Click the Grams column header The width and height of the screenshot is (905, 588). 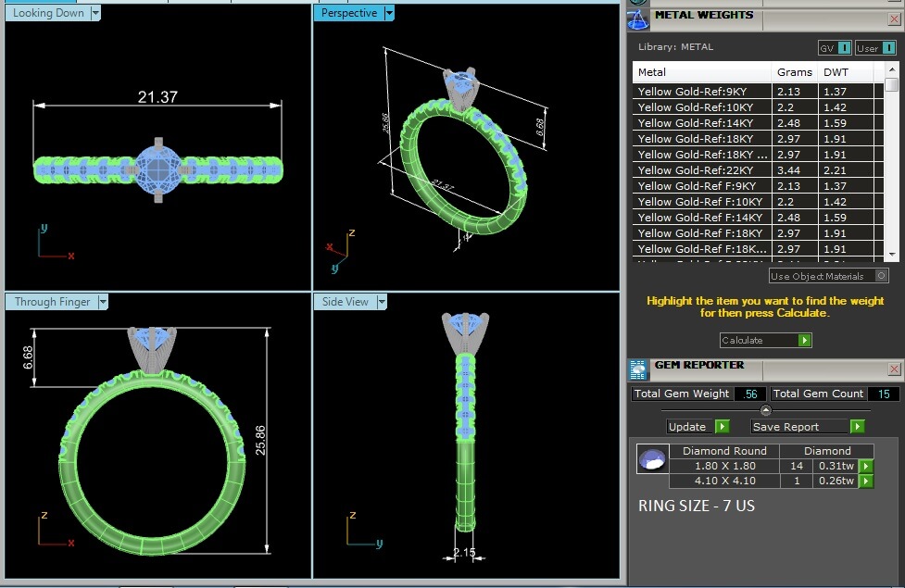pyautogui.click(x=794, y=72)
